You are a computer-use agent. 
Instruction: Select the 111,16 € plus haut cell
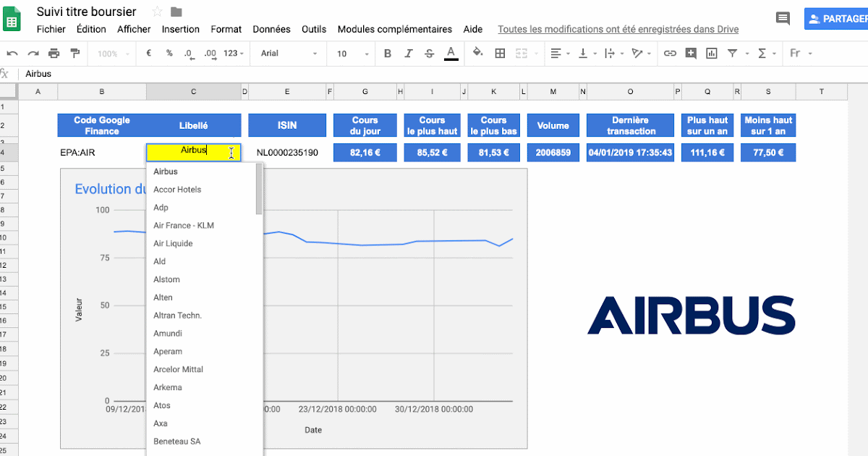707,153
